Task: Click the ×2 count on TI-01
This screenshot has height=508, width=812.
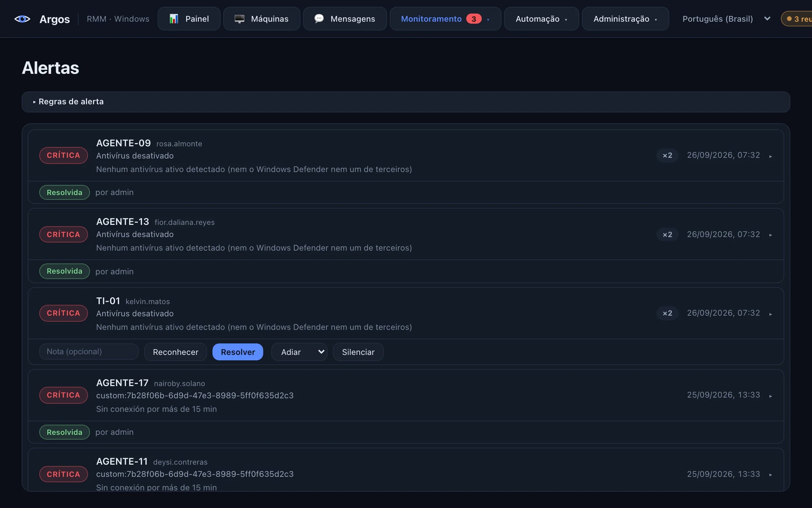Action: click(668, 313)
